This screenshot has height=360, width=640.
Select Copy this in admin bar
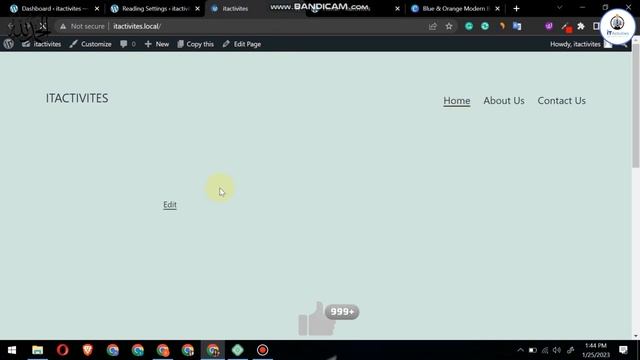[196, 44]
